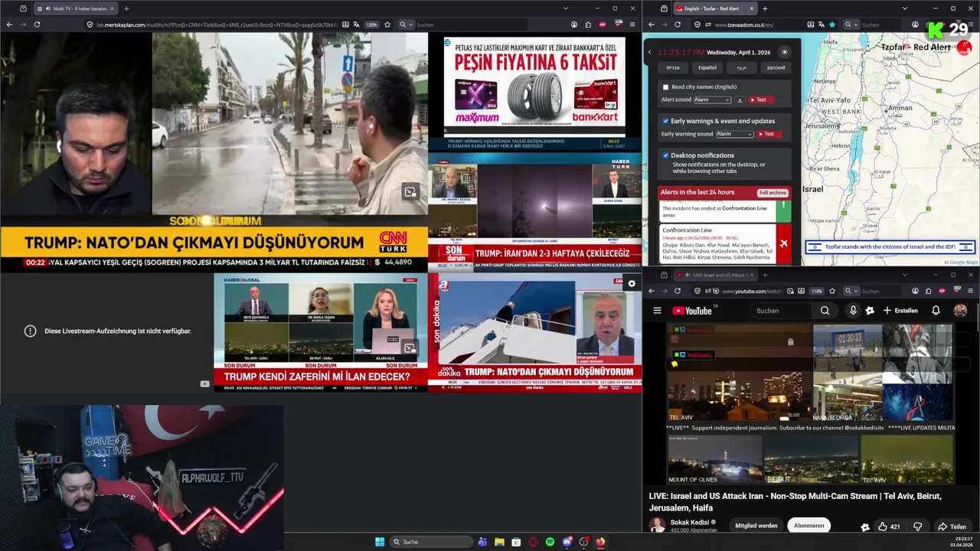Open the search engine dropdown in the Tzofar browser
This screenshot has width=980, height=551.
(851, 24)
